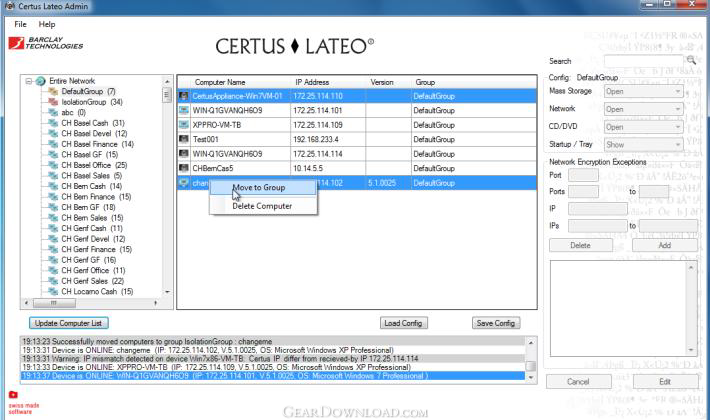Click the IsolationGroup icon in tree

tap(53, 102)
